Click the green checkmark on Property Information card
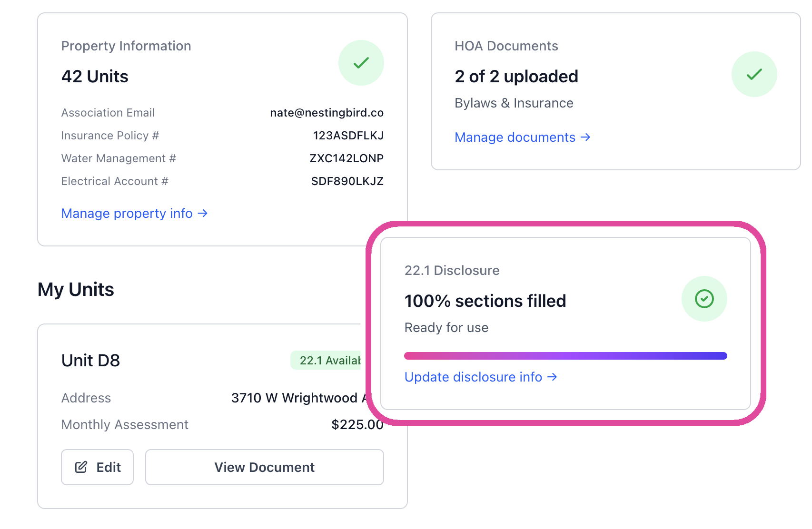The width and height of the screenshot is (812, 529). [361, 62]
